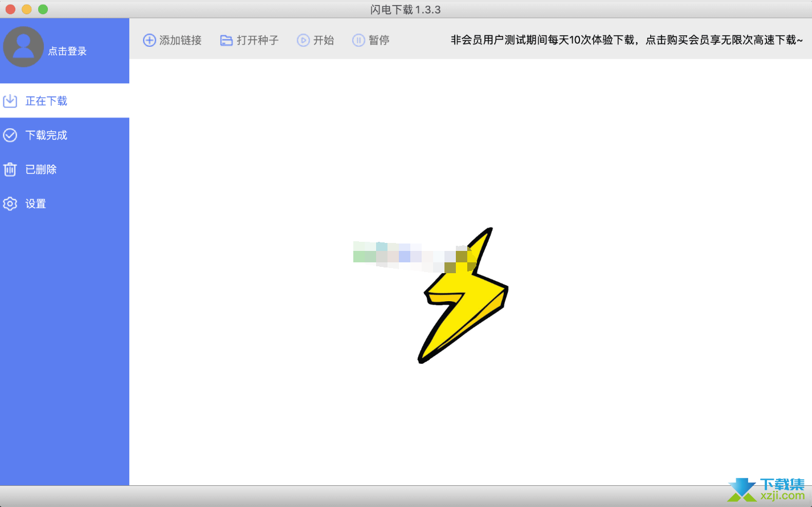Screen dimensions: 812x507
Task: Click the 开始 start label
Action: (324, 40)
